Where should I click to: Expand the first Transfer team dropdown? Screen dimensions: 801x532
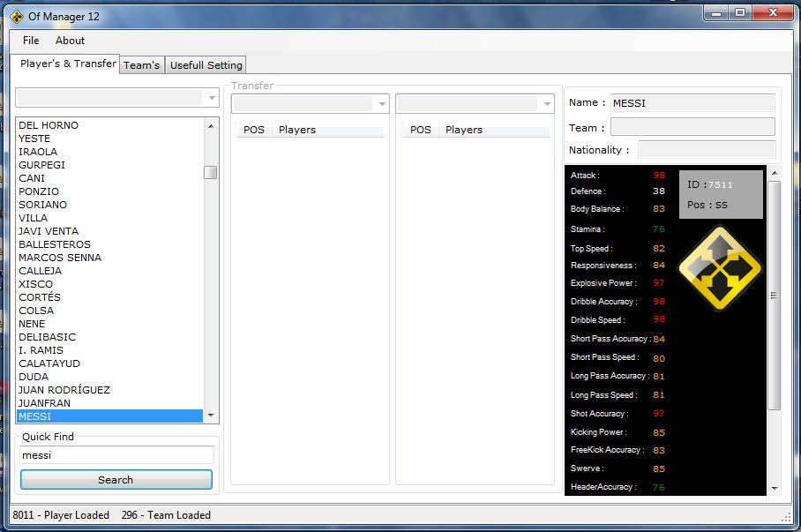(310, 104)
